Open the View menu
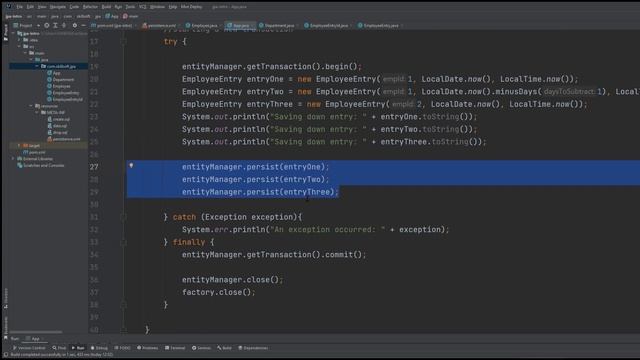This screenshot has width=640, height=360. (42, 7)
